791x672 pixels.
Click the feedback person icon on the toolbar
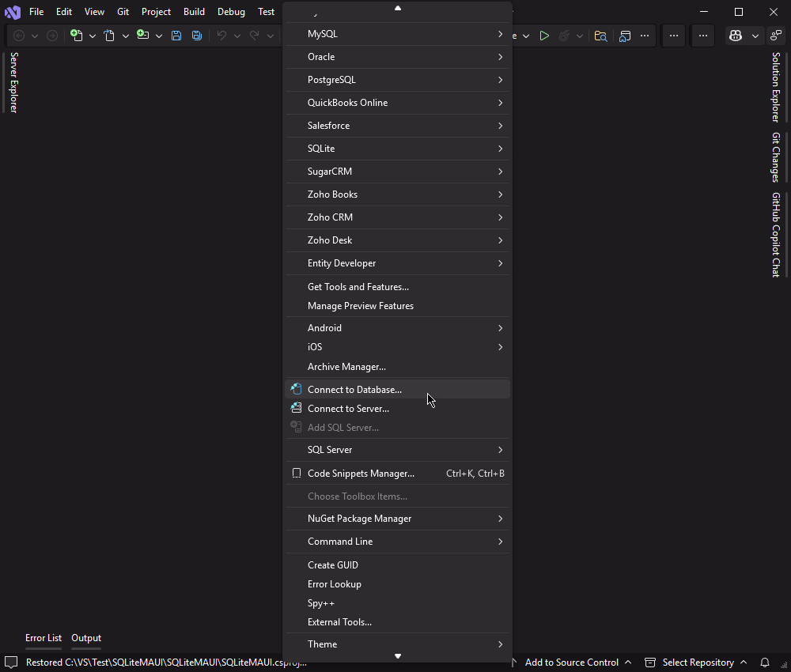pos(777,36)
